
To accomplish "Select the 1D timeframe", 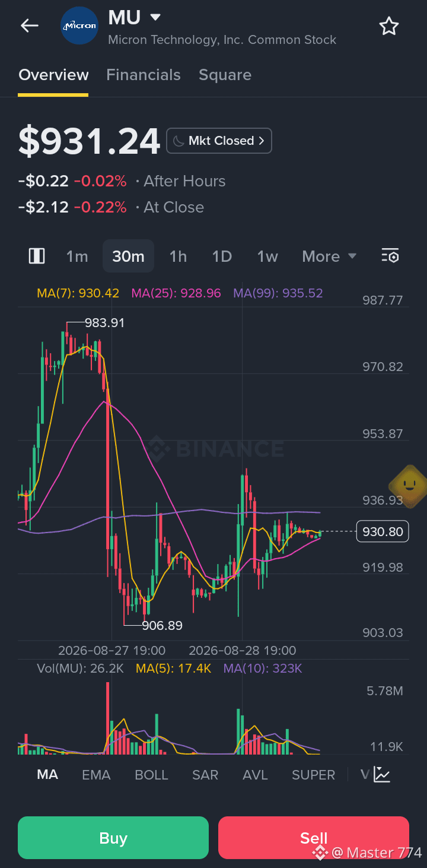I will pyautogui.click(x=222, y=256).
